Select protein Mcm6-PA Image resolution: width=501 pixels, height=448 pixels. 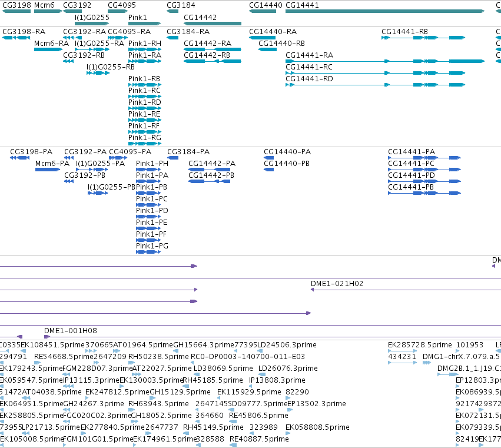(52, 164)
